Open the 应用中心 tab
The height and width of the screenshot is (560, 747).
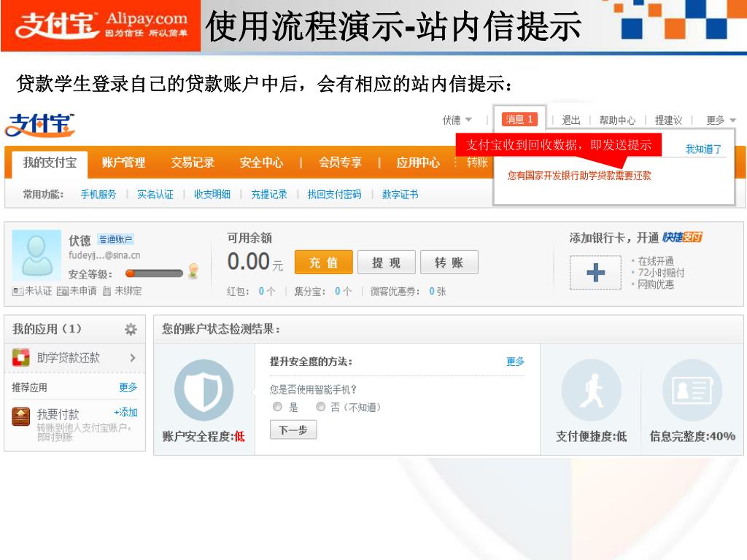coord(418,163)
